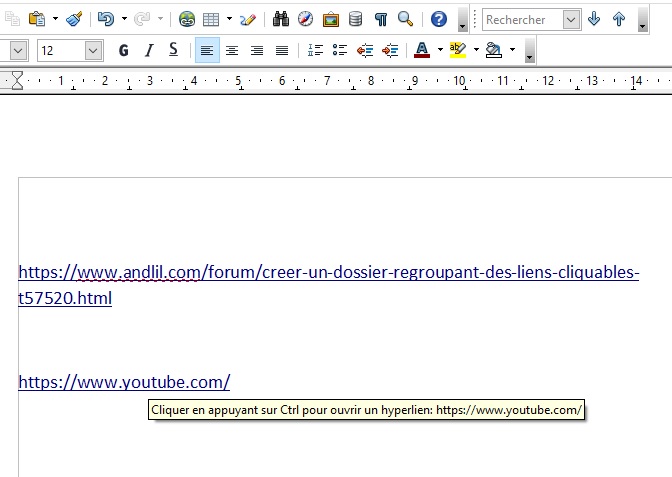The width and height of the screenshot is (672, 477).
Task: Open the Navigator compass icon
Action: tap(306, 19)
